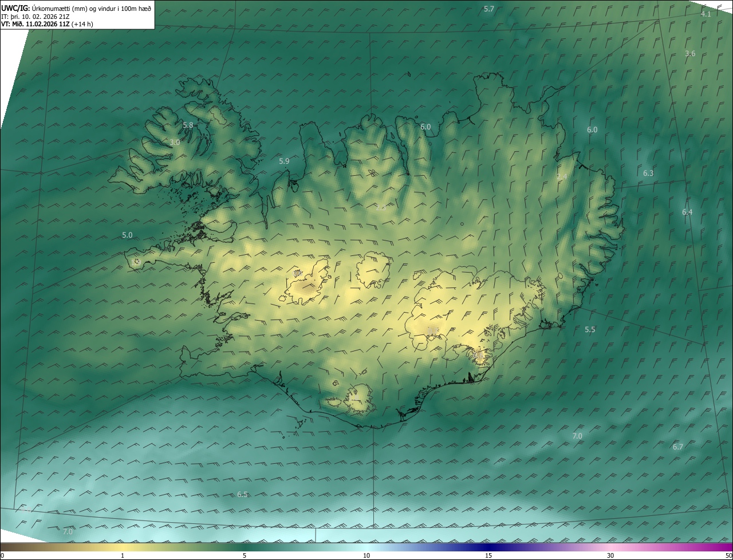Click the colour scale label '0'
Screen dimensions: 733x560
[x=2, y=555]
